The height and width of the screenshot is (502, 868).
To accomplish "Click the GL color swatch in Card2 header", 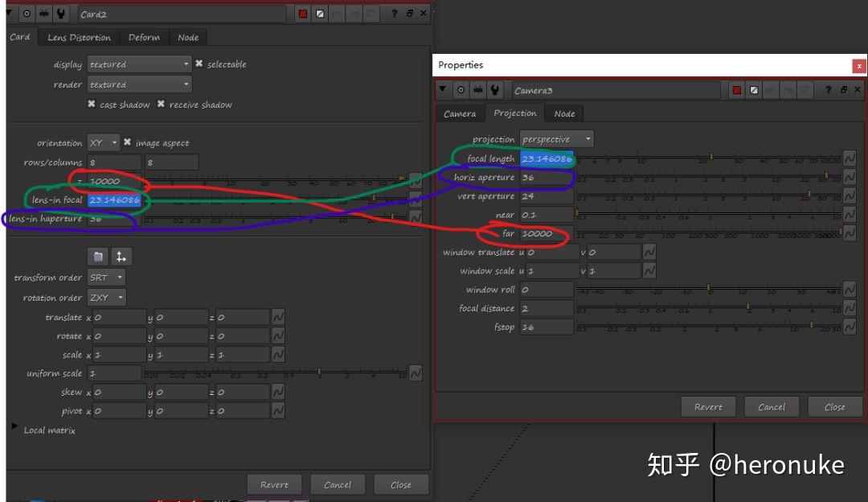I will 320,14.
